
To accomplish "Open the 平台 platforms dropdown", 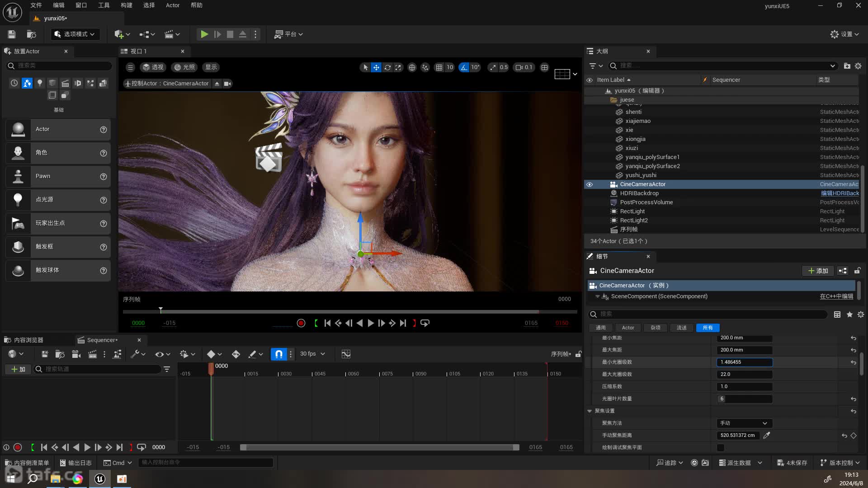I will (288, 34).
